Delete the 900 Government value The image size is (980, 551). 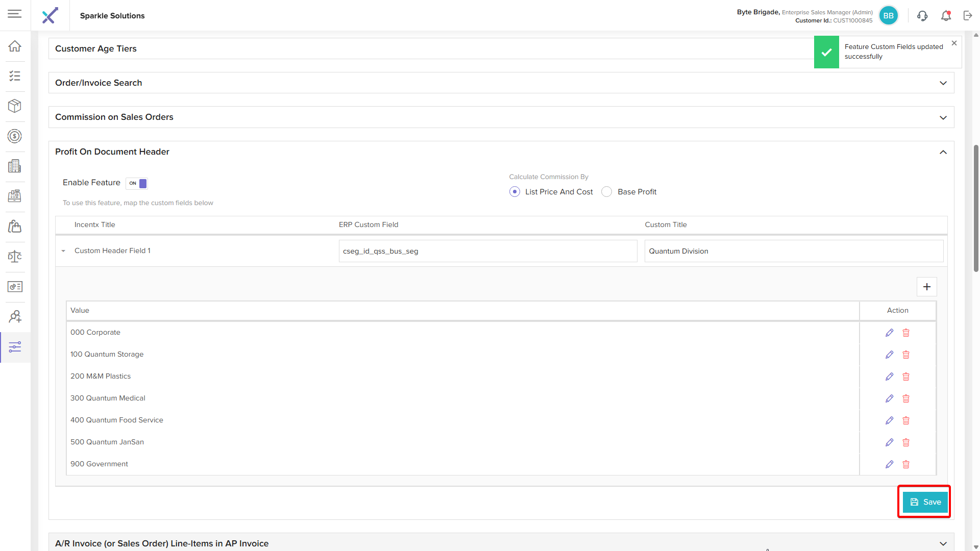906,464
